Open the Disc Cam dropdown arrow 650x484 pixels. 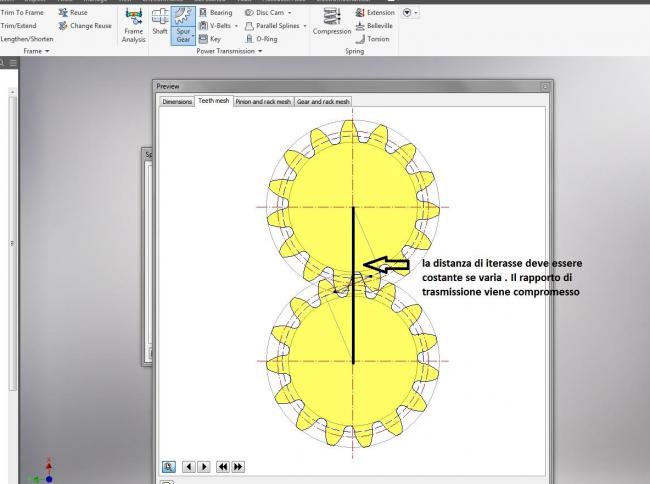click(290, 13)
